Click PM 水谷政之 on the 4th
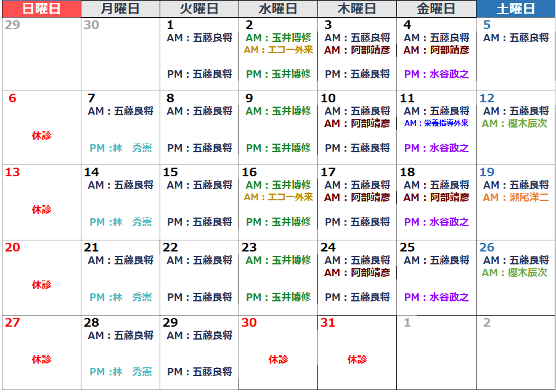 [x=436, y=74]
